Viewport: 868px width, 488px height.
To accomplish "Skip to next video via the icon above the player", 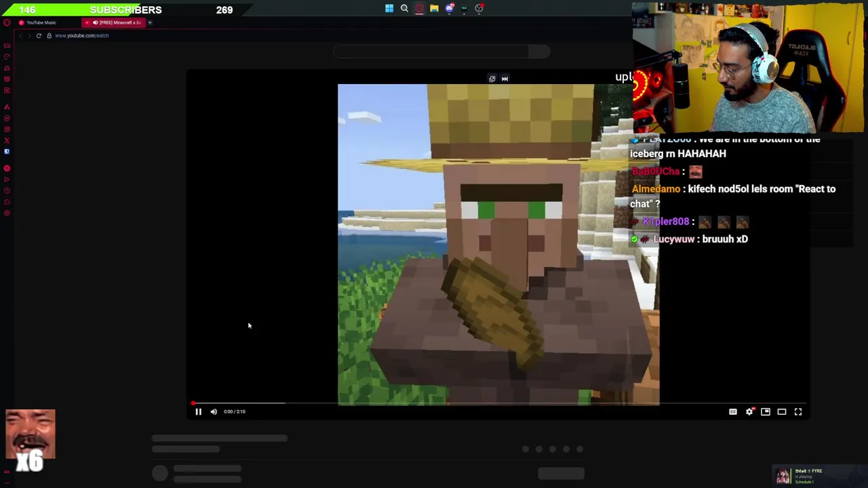I will (x=505, y=79).
